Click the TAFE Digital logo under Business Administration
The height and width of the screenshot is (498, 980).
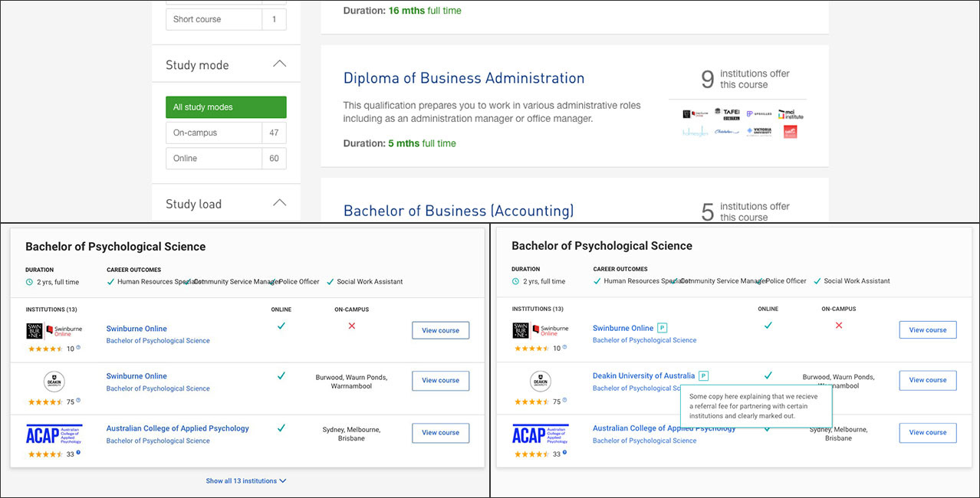(727, 114)
